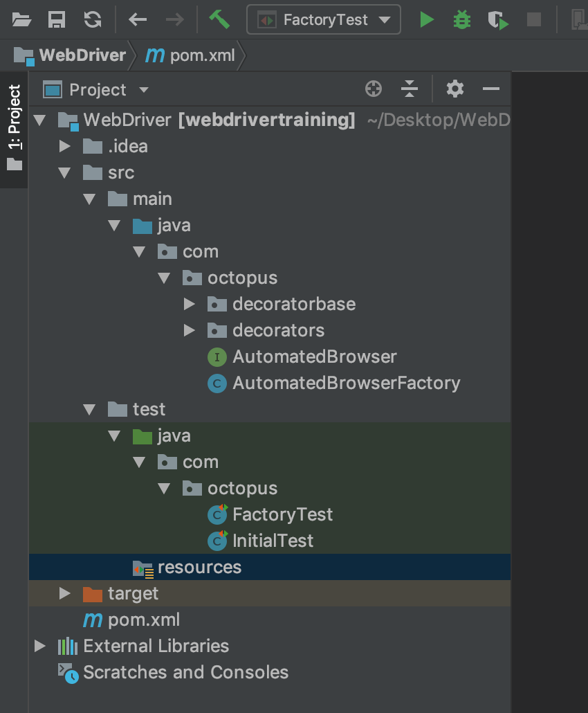
Task: Run FactoryTest with the green play button
Action: pyautogui.click(x=427, y=19)
